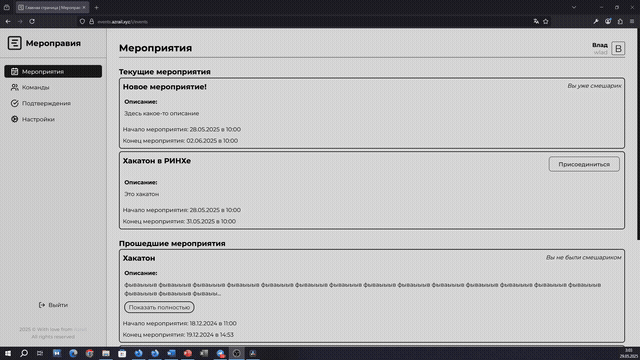The image size is (640, 360).
Task: Click the status text Вы уже смешарик
Action: 594,86
